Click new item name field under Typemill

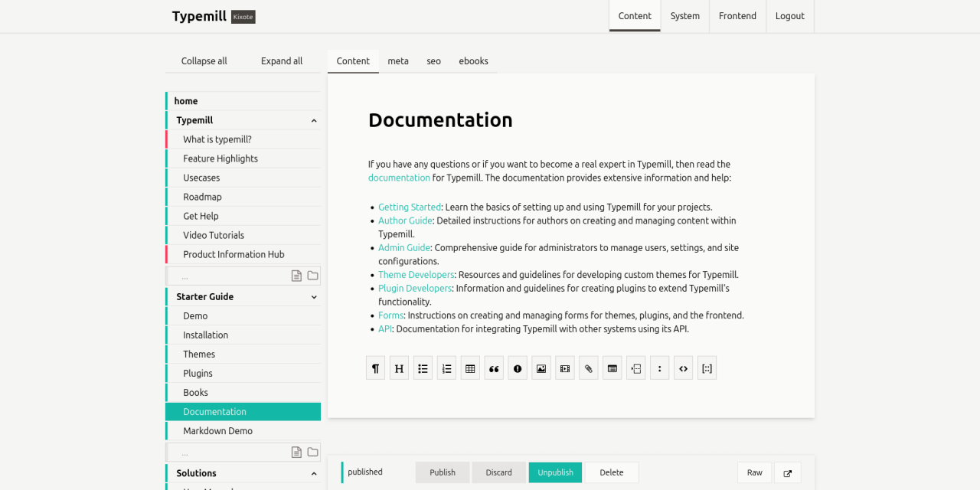click(x=230, y=276)
